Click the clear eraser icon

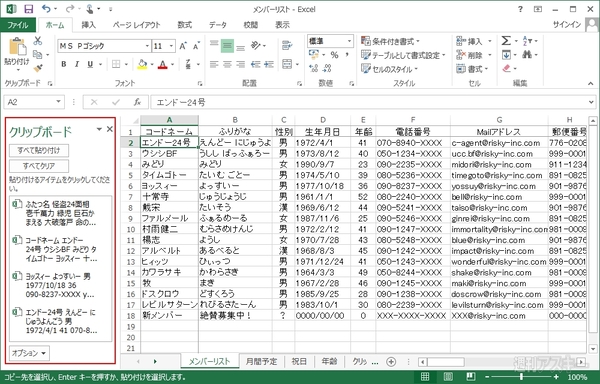(x=507, y=69)
